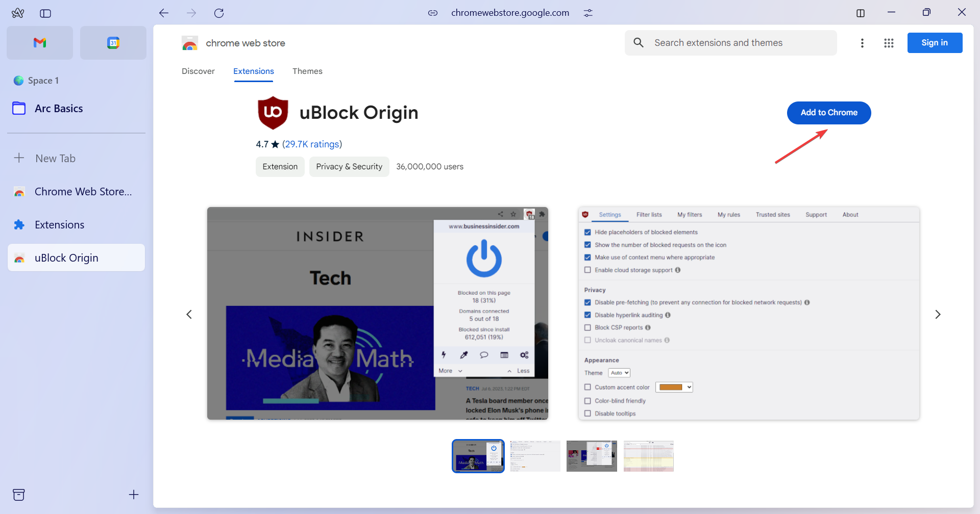Open the 29.7K ratings link
This screenshot has height=514, width=980.
point(312,144)
